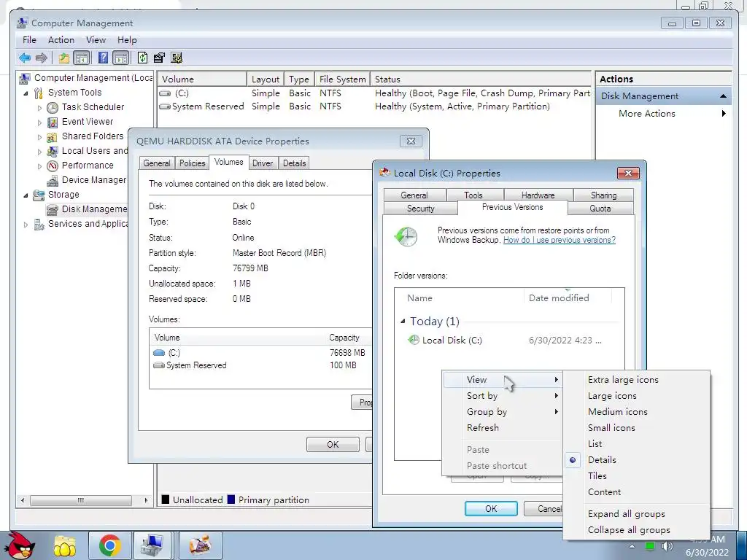Select Extra large icons view option
747x560 pixels.
pos(623,380)
